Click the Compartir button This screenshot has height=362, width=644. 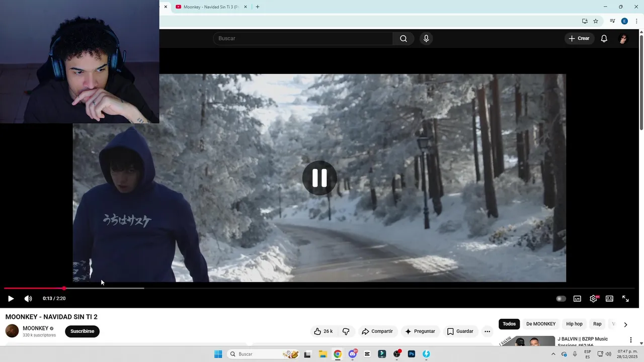[377, 331]
